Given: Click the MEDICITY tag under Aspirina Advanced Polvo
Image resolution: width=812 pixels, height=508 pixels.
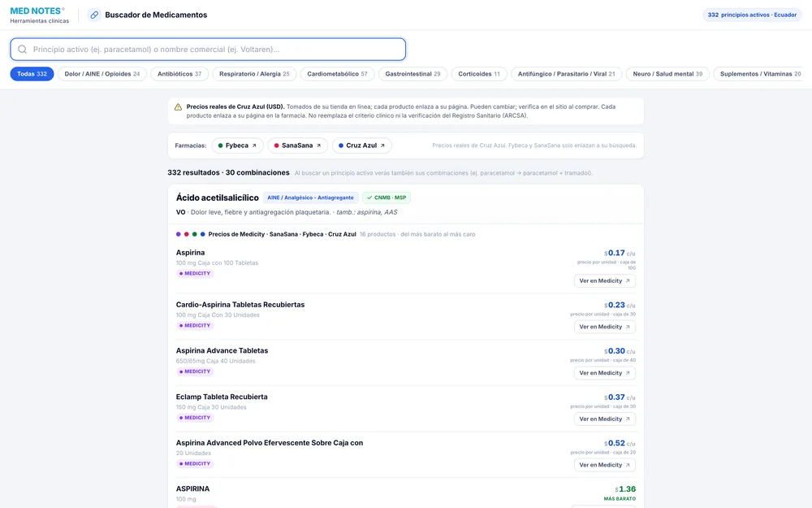Looking at the screenshot, I should (x=195, y=464).
